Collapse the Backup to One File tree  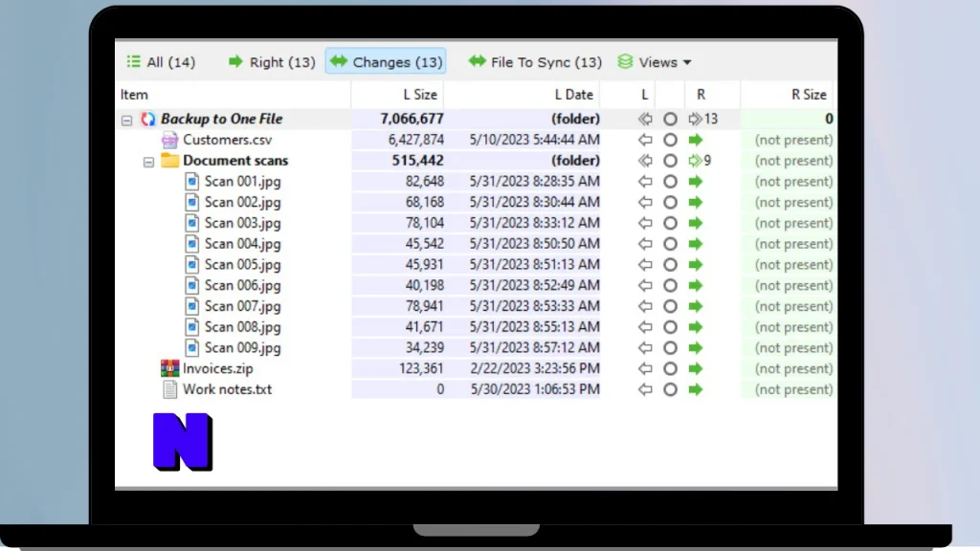coord(127,120)
